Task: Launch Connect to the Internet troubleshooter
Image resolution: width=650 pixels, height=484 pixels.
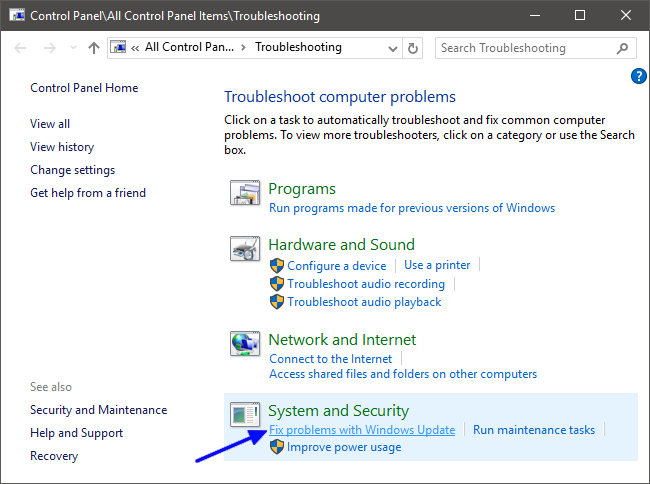Action: [330, 359]
